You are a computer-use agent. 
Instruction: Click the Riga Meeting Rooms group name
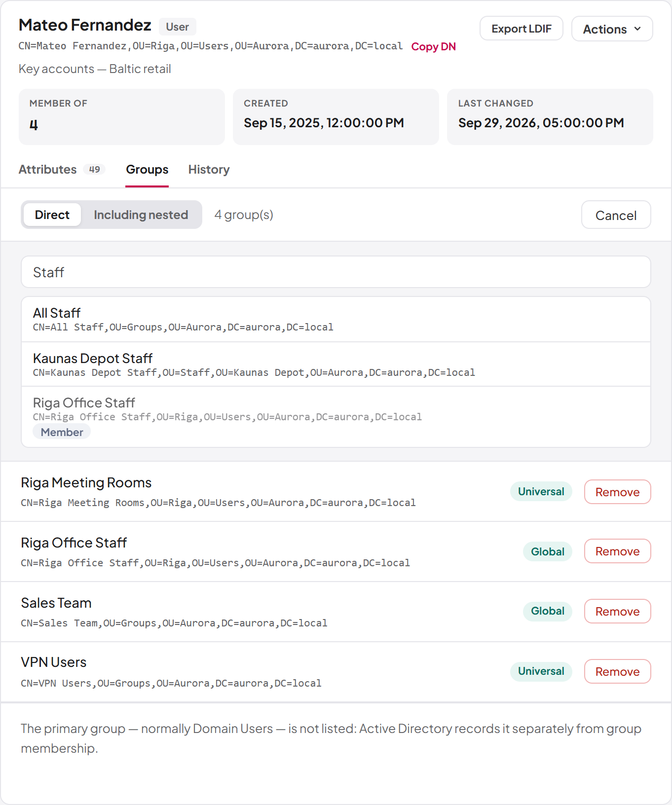[86, 482]
